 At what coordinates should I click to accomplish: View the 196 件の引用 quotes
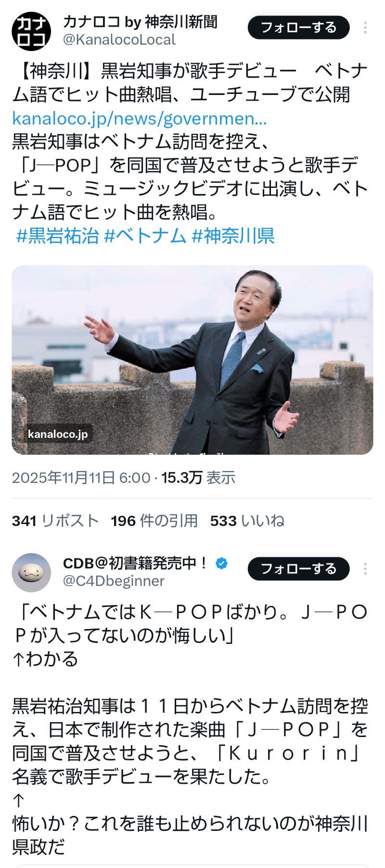[x=154, y=521]
